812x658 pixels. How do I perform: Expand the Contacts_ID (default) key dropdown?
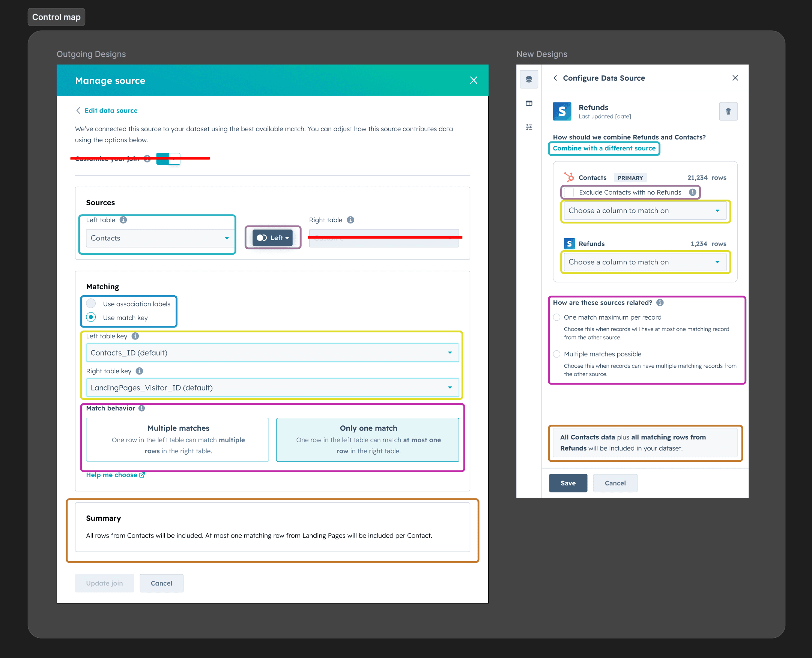pyautogui.click(x=272, y=353)
